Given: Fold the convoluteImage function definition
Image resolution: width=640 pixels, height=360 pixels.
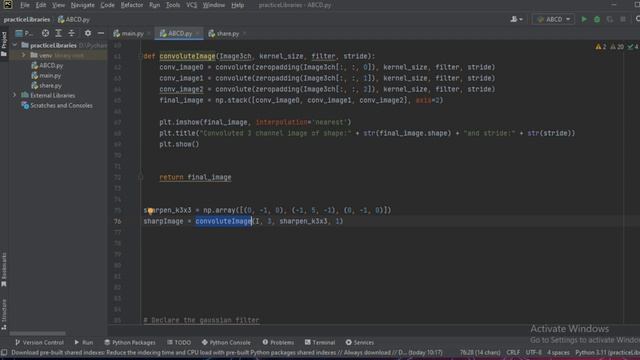Looking at the screenshot, I should pyautogui.click(x=140, y=56).
